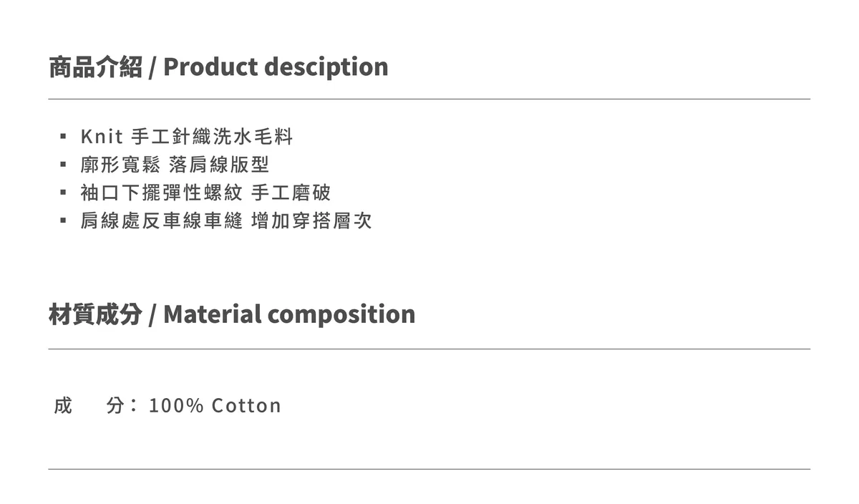The width and height of the screenshot is (859, 504).
Task: Click the word "Knit"
Action: click(x=102, y=136)
